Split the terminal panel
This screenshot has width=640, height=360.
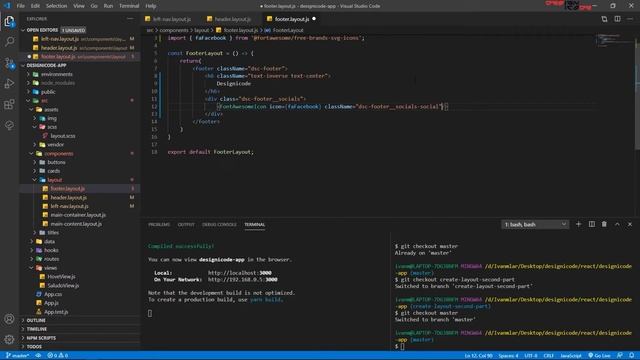tap(591, 224)
